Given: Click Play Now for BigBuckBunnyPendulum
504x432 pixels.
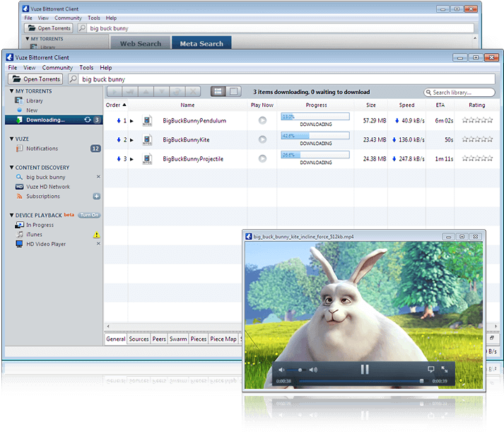Looking at the screenshot, I should tap(263, 120).
